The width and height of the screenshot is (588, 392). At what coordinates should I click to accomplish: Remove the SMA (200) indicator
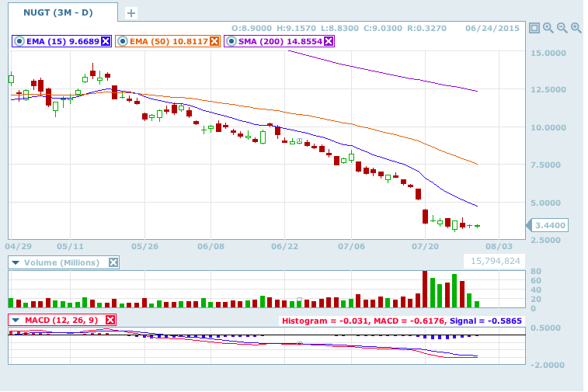point(329,41)
